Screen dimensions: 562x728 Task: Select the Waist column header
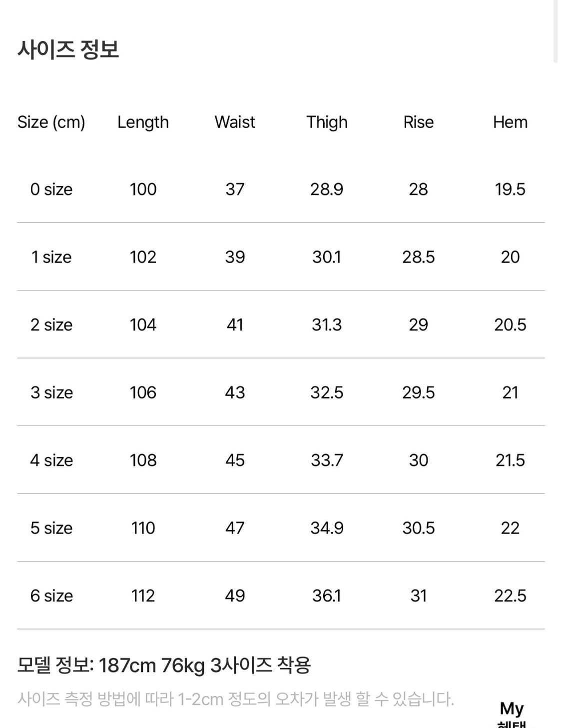(235, 122)
